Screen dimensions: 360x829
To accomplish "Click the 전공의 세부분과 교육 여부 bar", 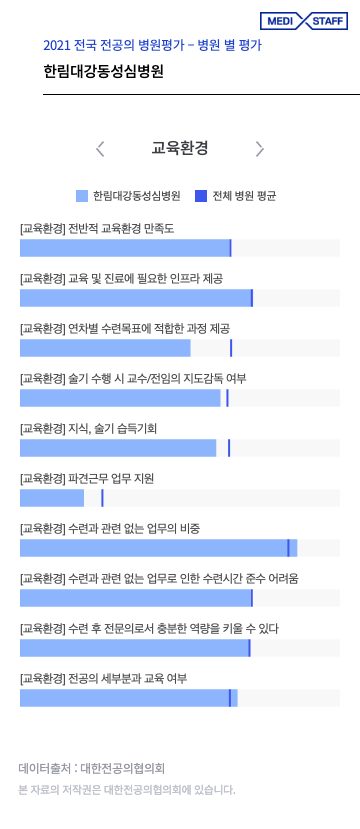I will tap(180, 698).
